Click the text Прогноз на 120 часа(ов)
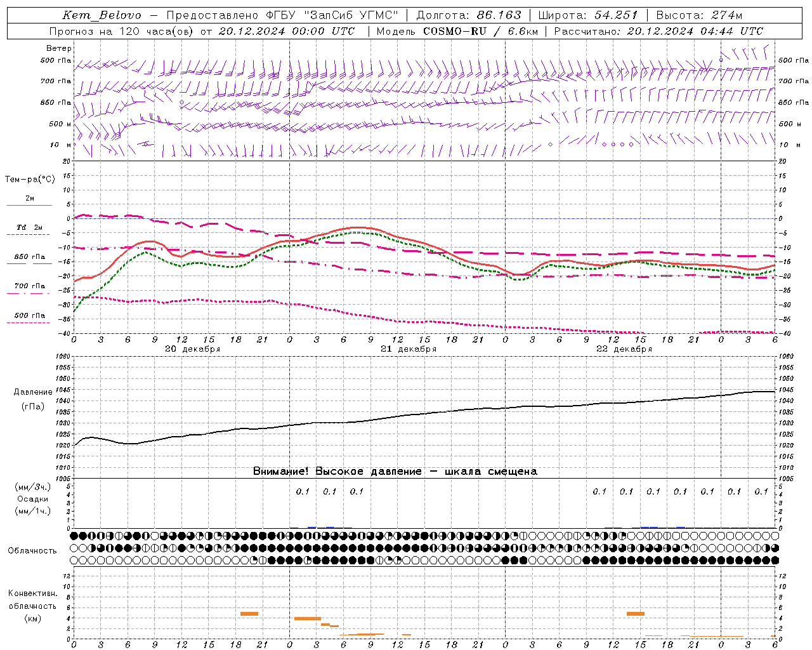 tap(122, 31)
